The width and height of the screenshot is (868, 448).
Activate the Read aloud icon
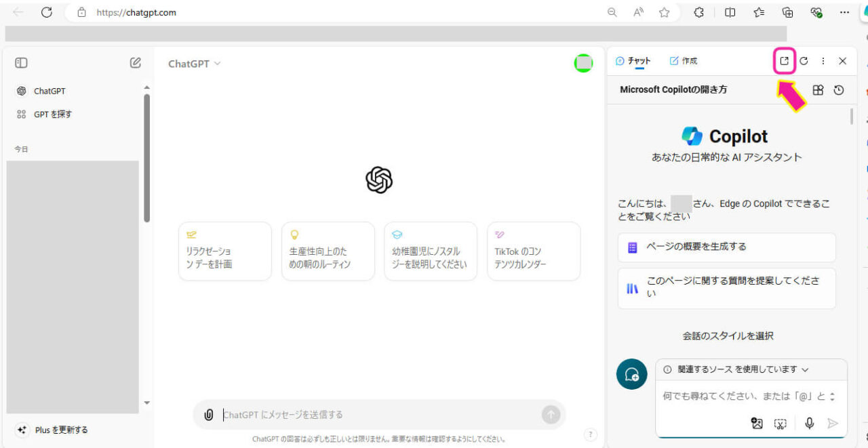[x=638, y=12]
